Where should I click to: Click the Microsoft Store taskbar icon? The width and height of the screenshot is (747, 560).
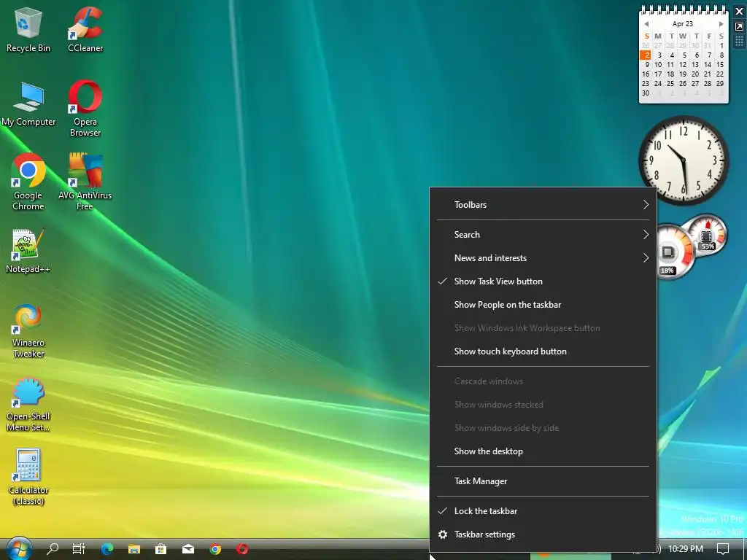(x=161, y=549)
